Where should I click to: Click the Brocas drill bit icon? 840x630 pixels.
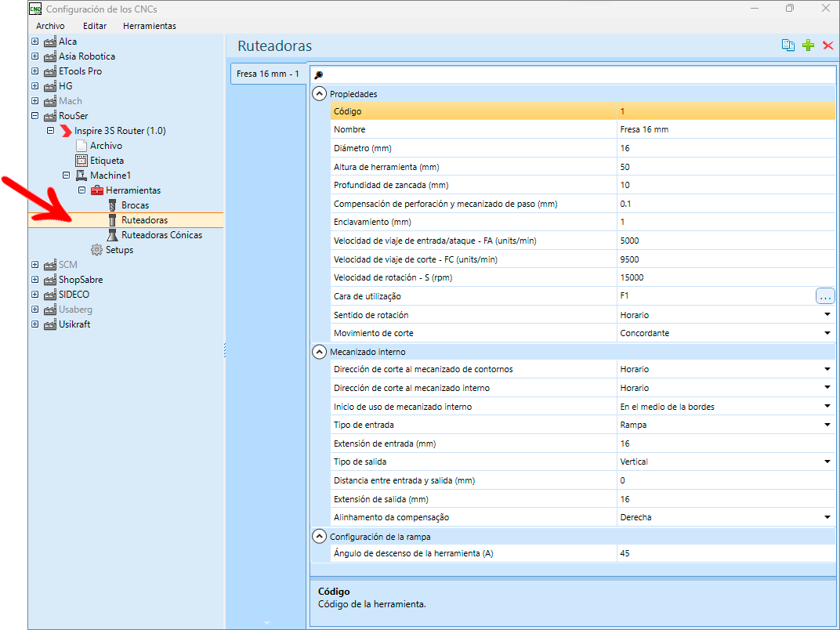click(x=113, y=205)
